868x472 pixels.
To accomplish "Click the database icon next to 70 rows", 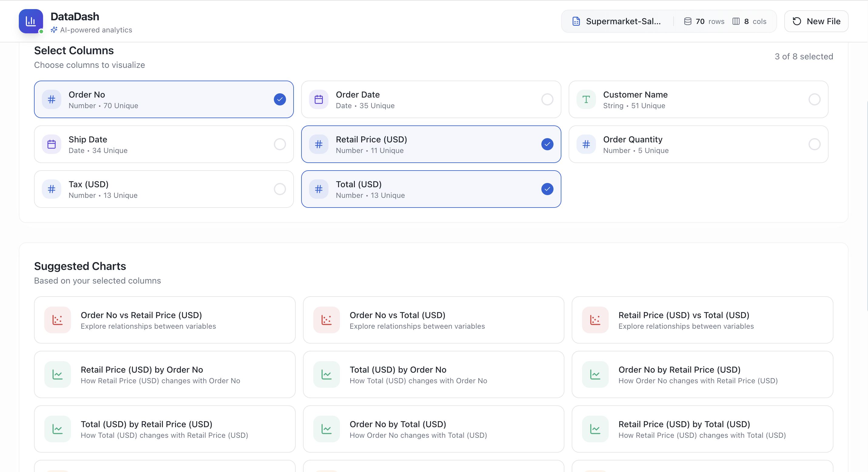I will pyautogui.click(x=688, y=21).
